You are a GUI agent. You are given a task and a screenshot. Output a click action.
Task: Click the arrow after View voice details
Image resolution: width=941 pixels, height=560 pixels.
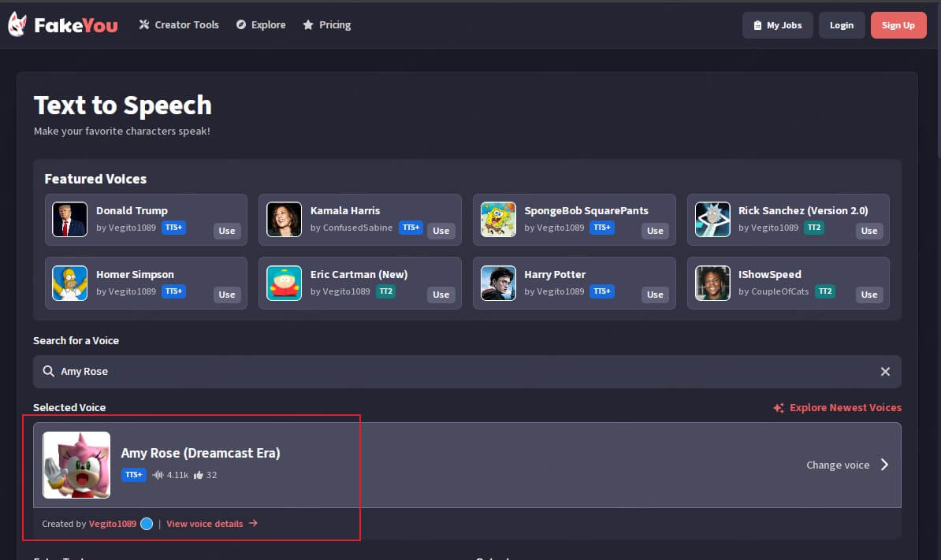click(x=253, y=524)
